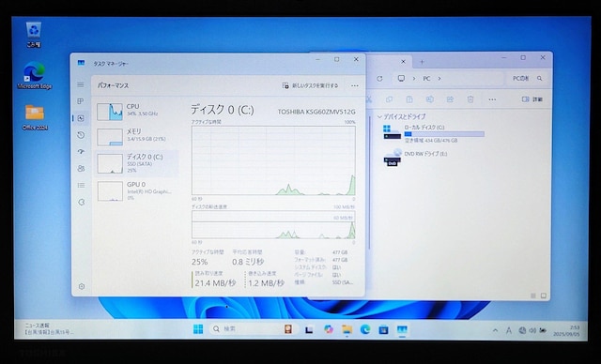Click Copy icon in Explorer toolbar

tap(389, 99)
